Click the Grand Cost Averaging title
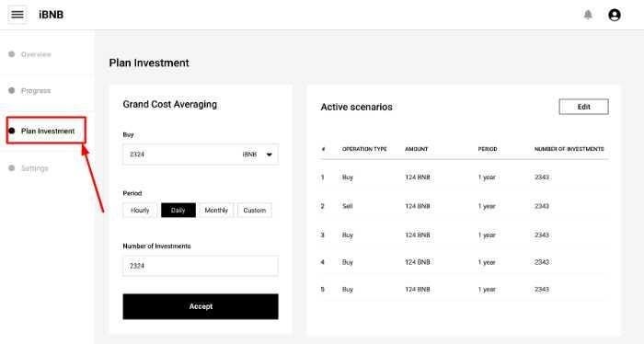The width and height of the screenshot is (644, 344). pos(170,104)
